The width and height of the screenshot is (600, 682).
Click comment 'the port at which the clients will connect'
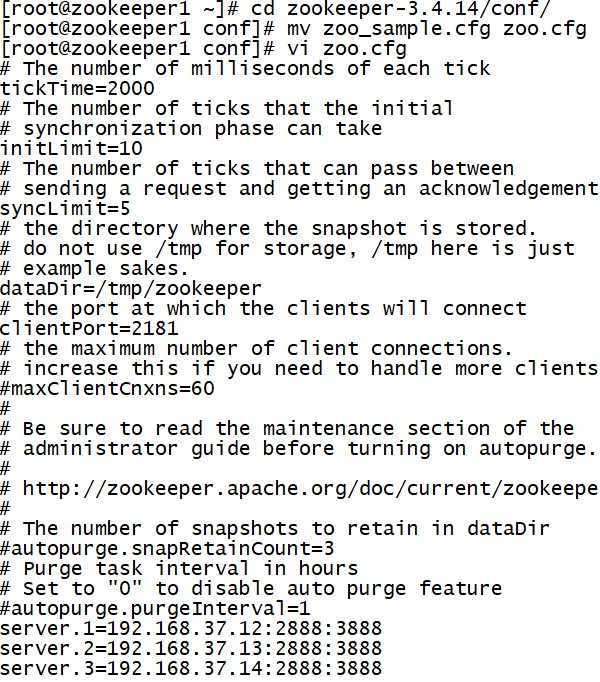click(x=275, y=309)
